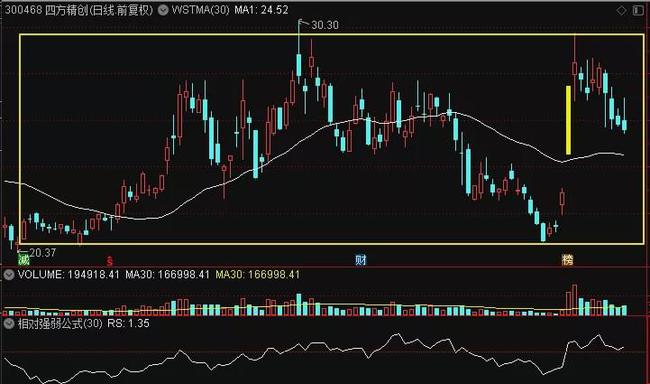Image resolution: width=650 pixels, height=384 pixels.
Task: Click the VOLUME: 194918.41 label
Action: (68, 274)
